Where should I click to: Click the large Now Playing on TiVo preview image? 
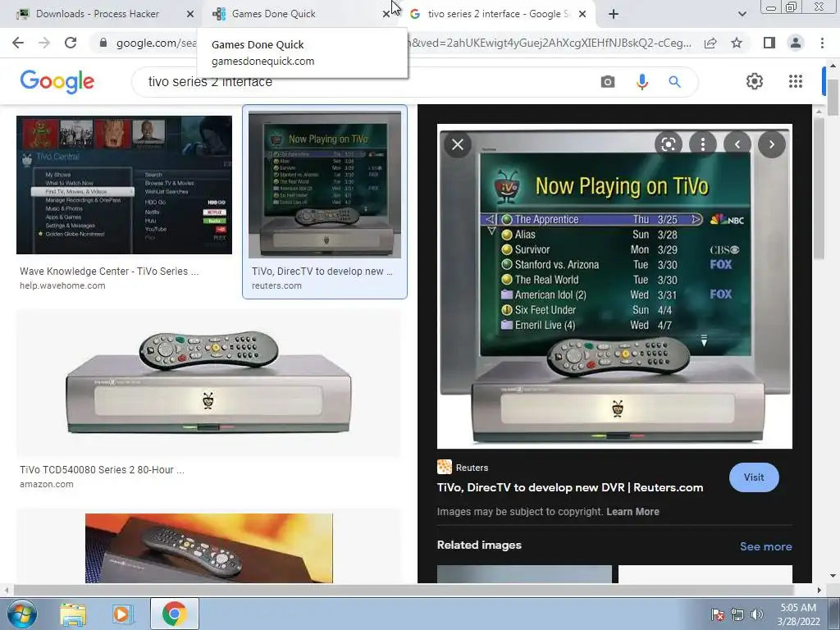(614, 286)
